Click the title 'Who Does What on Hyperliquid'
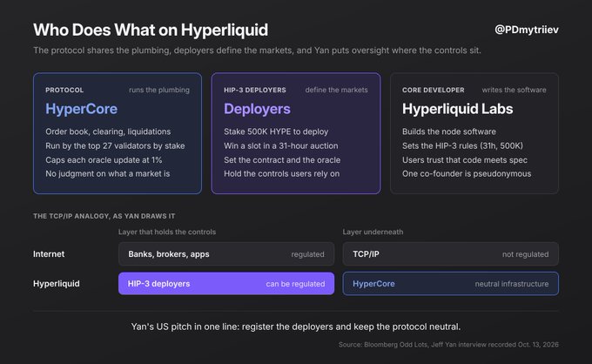The width and height of the screenshot is (592, 364). (151, 30)
